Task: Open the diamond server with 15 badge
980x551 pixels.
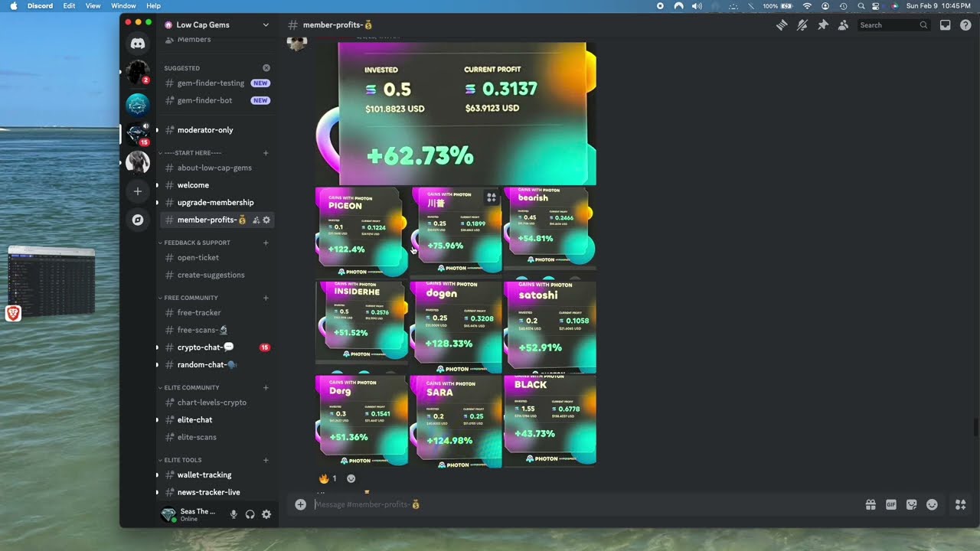Action: [x=138, y=134]
